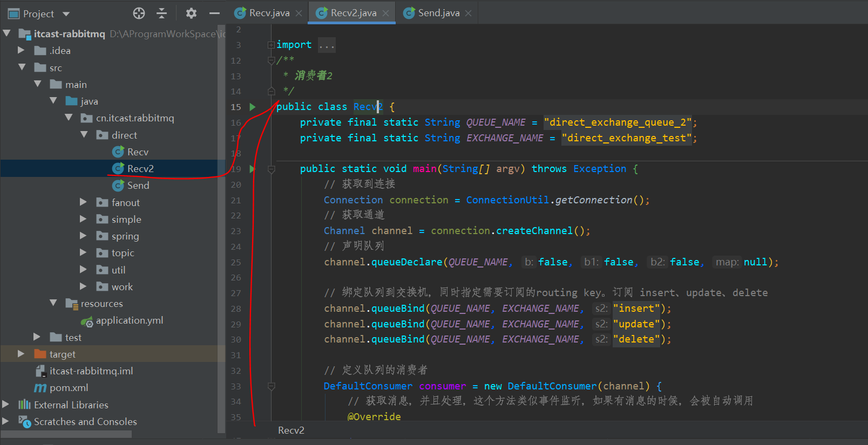This screenshot has height=445, width=868.
Task: Fold the Javadoc comment starting at line 12
Action: (272, 60)
